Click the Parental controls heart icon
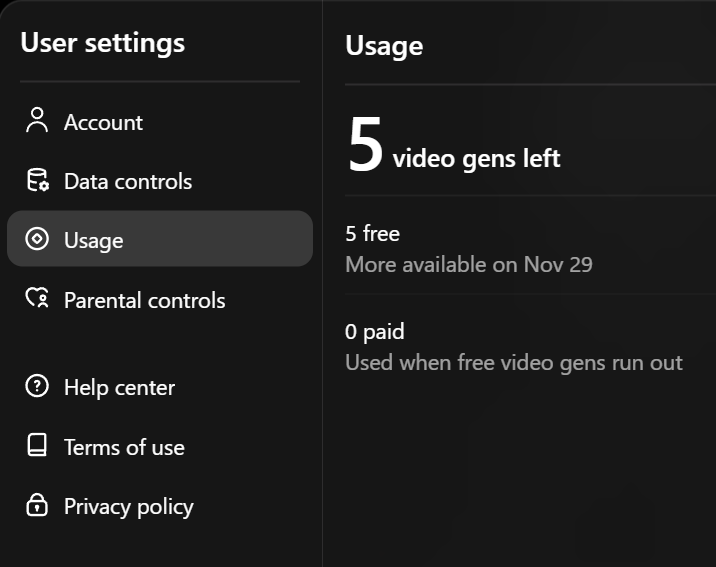Viewport: 716px width, 567px height. click(37, 299)
